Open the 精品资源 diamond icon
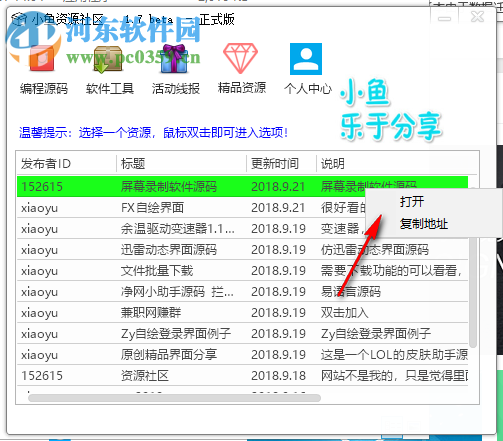Image resolution: width=503 pixels, height=441 pixels. point(240,58)
